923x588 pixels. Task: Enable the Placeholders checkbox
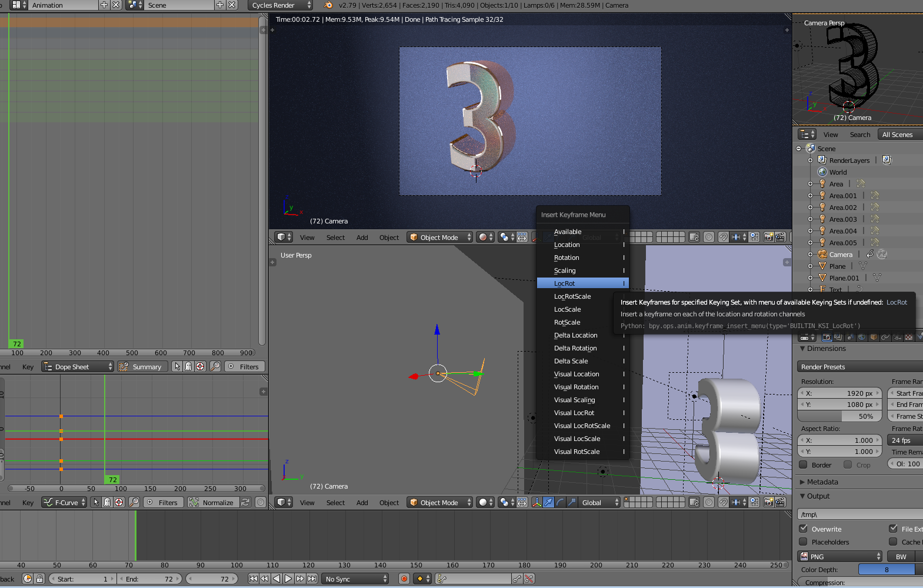[x=803, y=542]
